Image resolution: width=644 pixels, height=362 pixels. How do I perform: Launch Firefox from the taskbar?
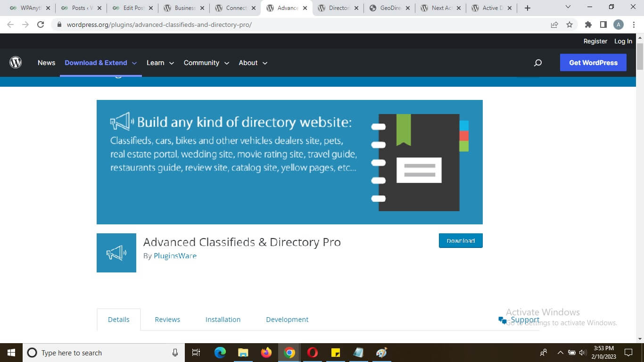(266, 353)
